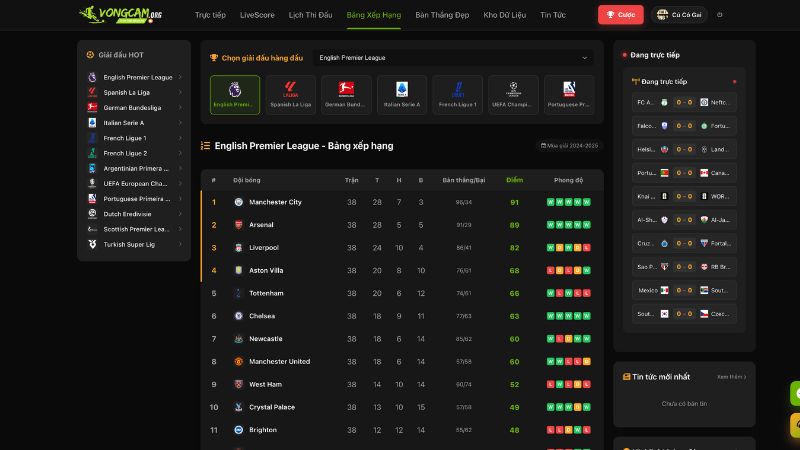Click Manchester City's 91 points value
The height and width of the screenshot is (450, 800).
[x=514, y=203]
